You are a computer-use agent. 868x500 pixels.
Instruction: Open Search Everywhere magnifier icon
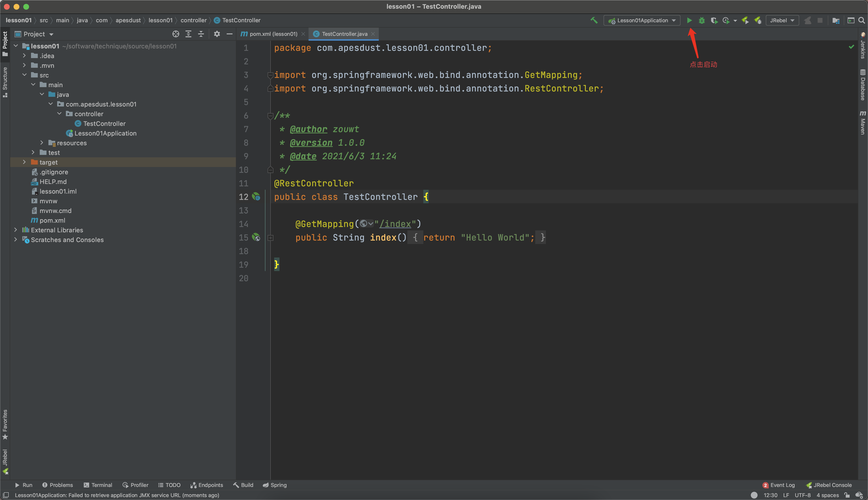(861, 20)
